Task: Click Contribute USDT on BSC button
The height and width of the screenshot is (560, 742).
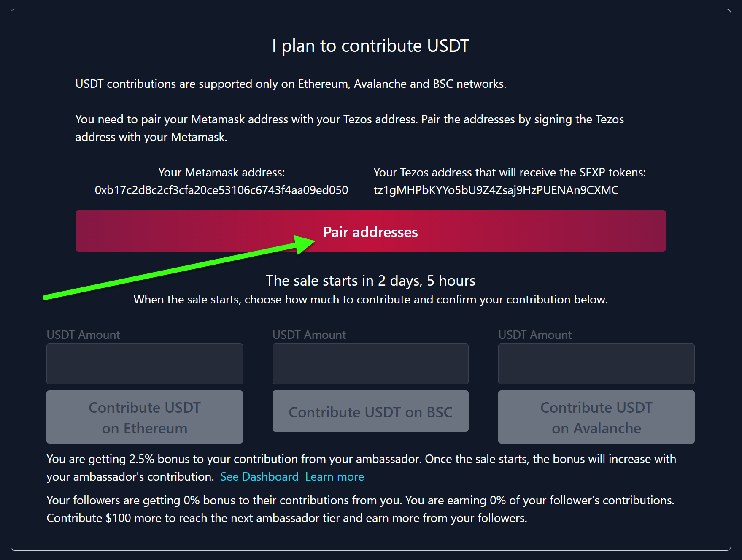Action: tap(370, 411)
